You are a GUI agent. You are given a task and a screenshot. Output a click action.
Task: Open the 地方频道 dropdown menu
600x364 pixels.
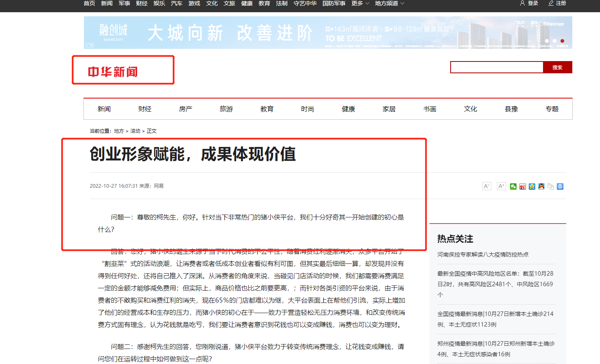[x=390, y=3]
